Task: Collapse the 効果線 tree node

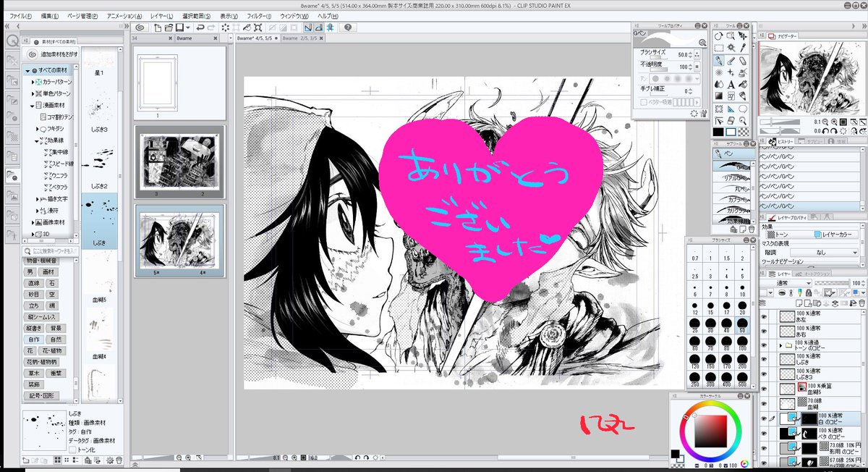Action: point(36,140)
